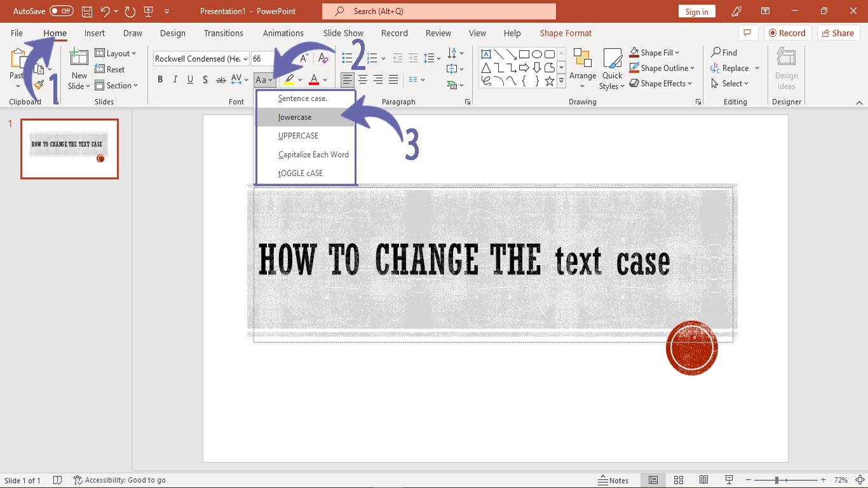
Task: Open the Section dropdown
Action: click(x=116, y=85)
